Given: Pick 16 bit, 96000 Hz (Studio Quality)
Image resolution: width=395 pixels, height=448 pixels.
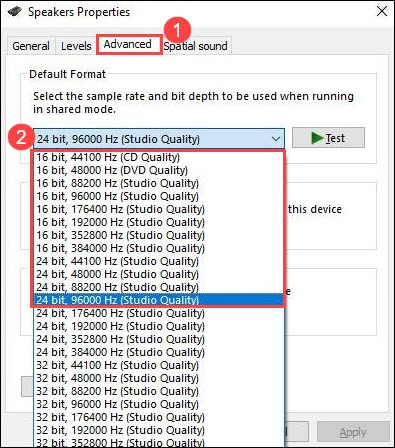Looking at the screenshot, I should pos(159,196).
